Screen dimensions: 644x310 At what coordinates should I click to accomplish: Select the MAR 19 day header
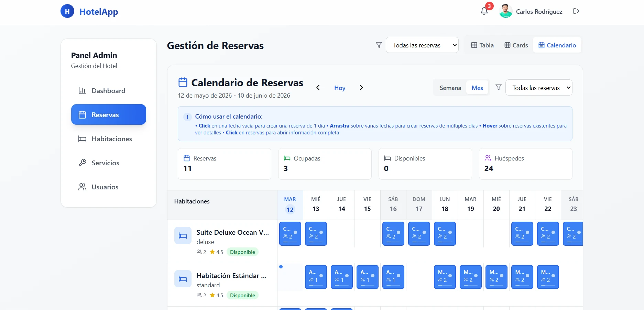[471, 205]
